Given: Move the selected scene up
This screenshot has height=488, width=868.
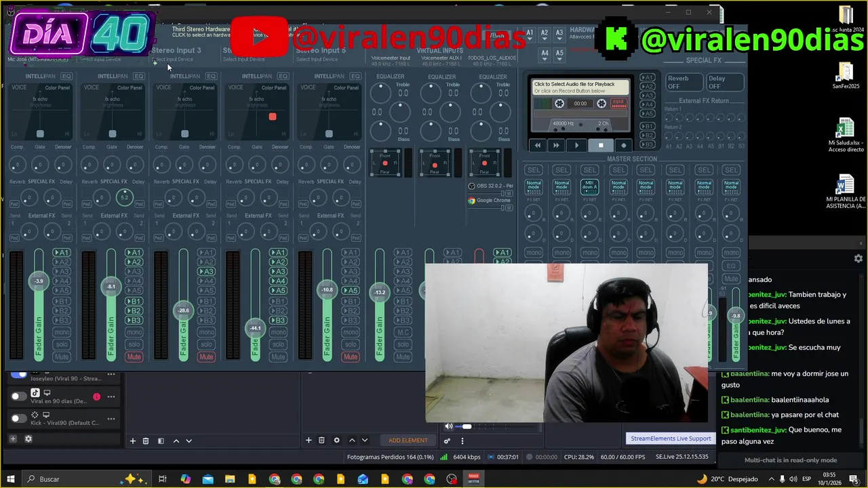Looking at the screenshot, I should click(176, 441).
